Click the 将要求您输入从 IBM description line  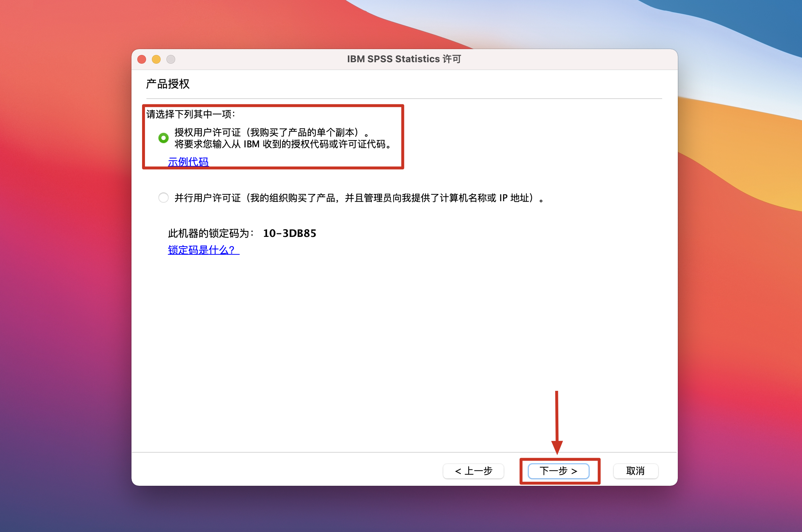click(x=282, y=144)
